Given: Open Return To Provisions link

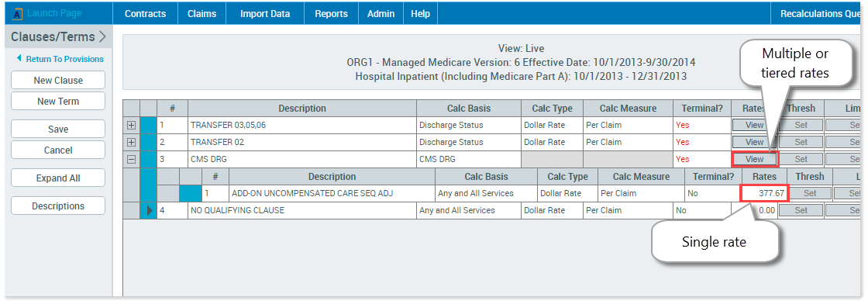Looking at the screenshot, I should [64, 59].
